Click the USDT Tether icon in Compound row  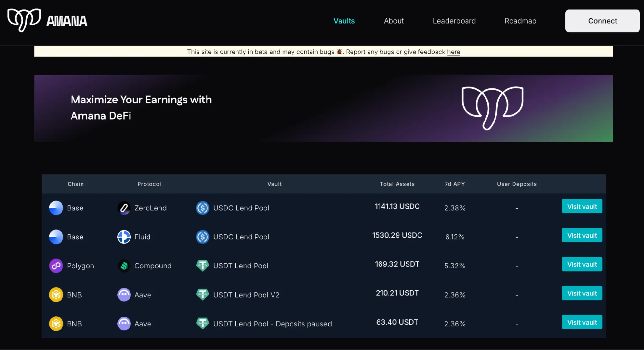coord(203,266)
